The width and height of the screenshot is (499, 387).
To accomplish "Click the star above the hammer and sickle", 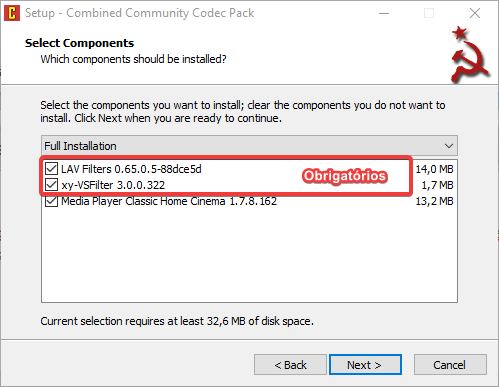I will click(460, 33).
